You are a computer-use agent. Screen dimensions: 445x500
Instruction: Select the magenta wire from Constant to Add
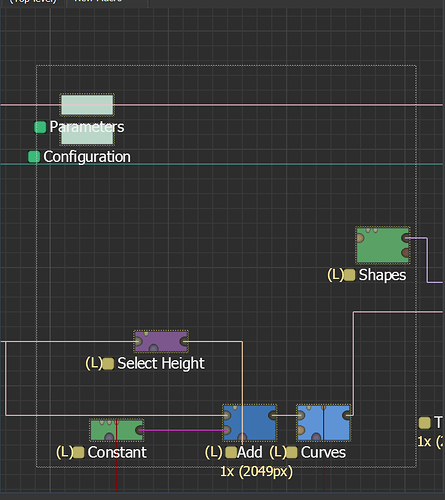tap(183, 430)
